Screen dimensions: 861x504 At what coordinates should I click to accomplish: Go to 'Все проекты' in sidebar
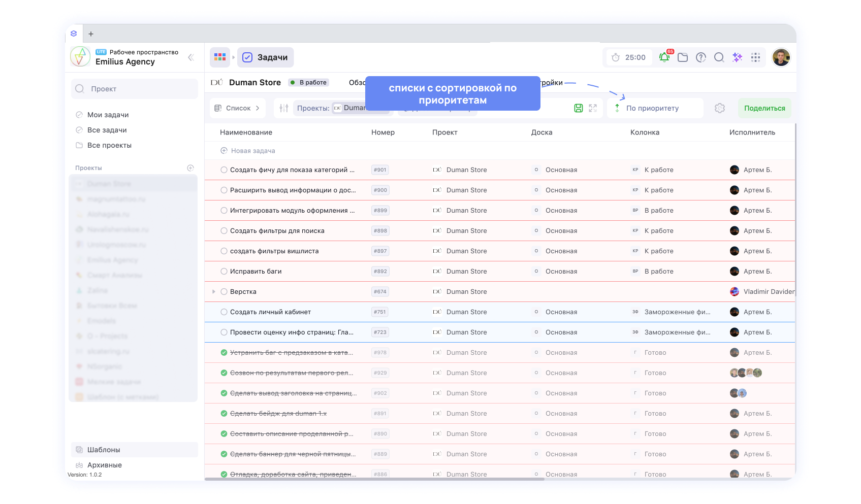click(109, 145)
